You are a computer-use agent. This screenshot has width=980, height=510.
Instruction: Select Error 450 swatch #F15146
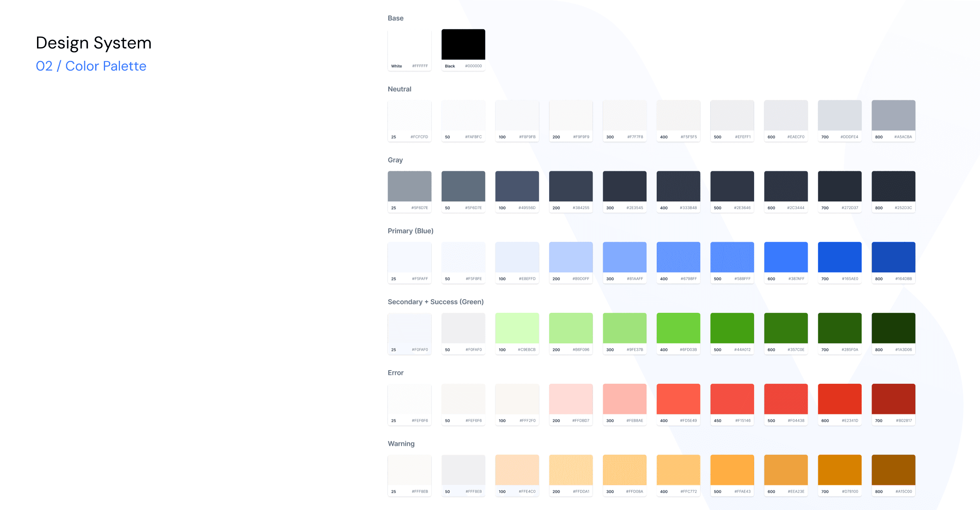pos(732,399)
